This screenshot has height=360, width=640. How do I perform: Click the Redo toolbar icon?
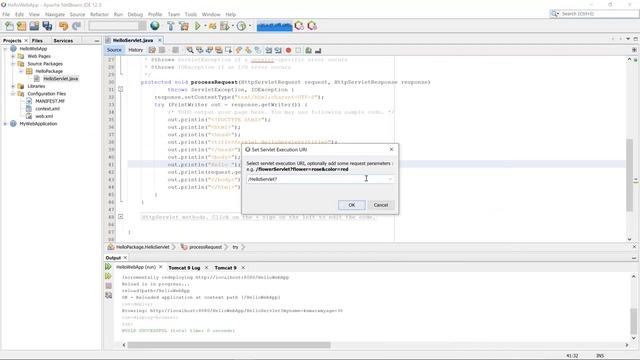(x=76, y=26)
